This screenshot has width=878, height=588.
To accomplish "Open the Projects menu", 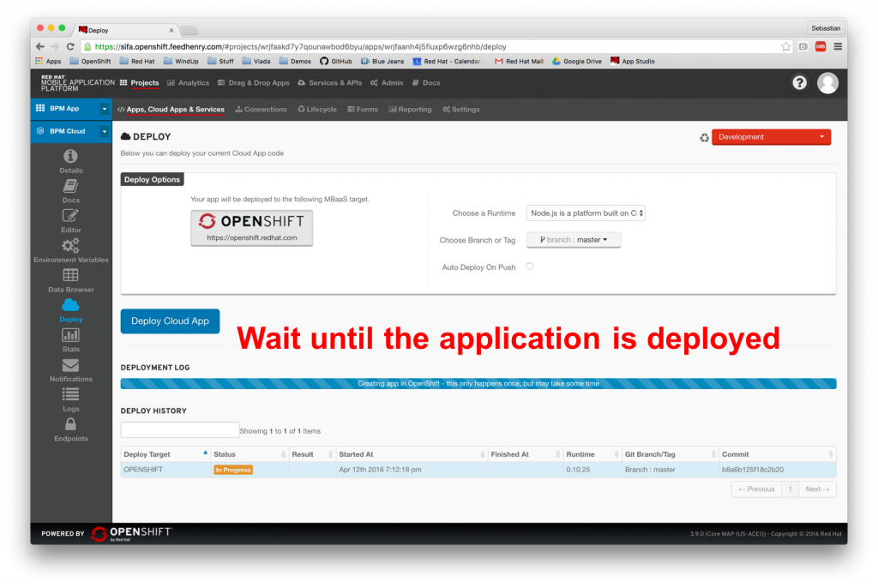I will coord(140,83).
